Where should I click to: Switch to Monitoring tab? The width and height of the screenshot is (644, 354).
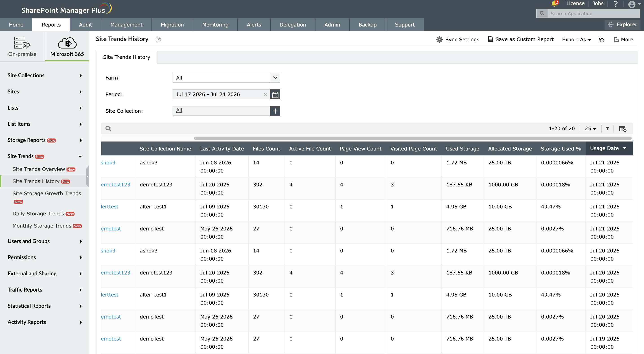point(215,24)
